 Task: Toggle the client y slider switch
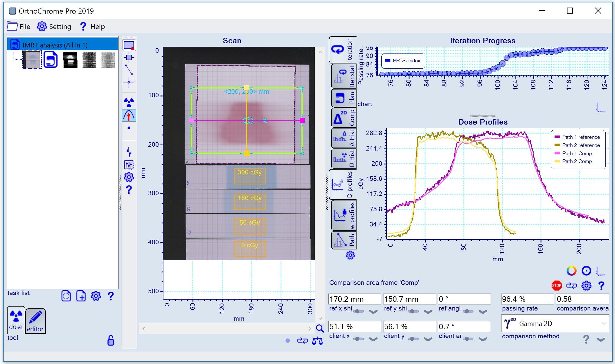(x=413, y=339)
